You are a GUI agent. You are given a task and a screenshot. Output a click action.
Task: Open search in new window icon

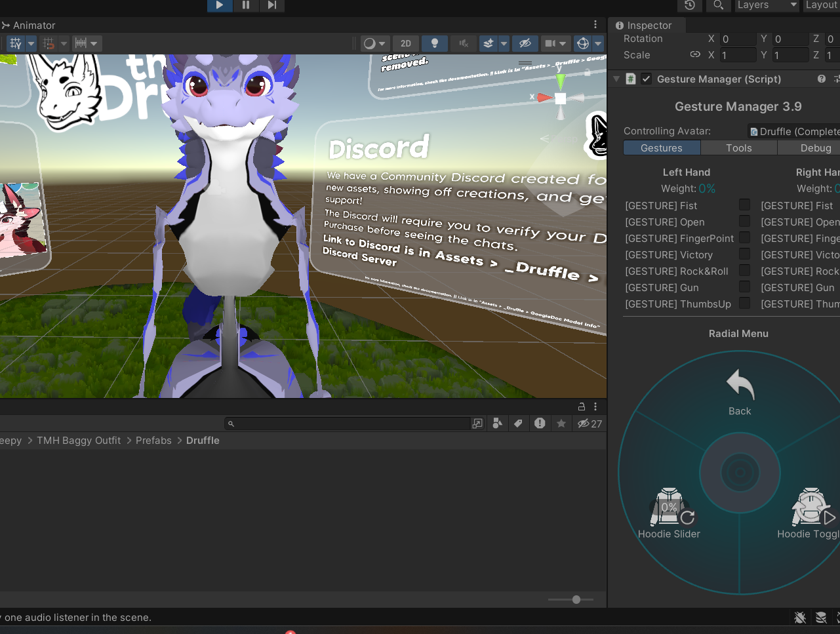point(477,424)
